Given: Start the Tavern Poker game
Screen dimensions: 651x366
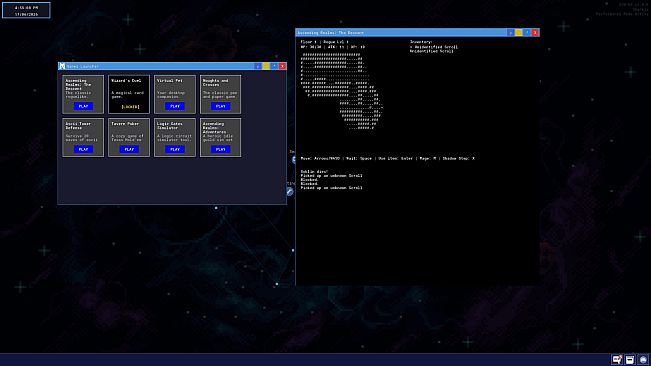Looking at the screenshot, I should click(129, 149).
